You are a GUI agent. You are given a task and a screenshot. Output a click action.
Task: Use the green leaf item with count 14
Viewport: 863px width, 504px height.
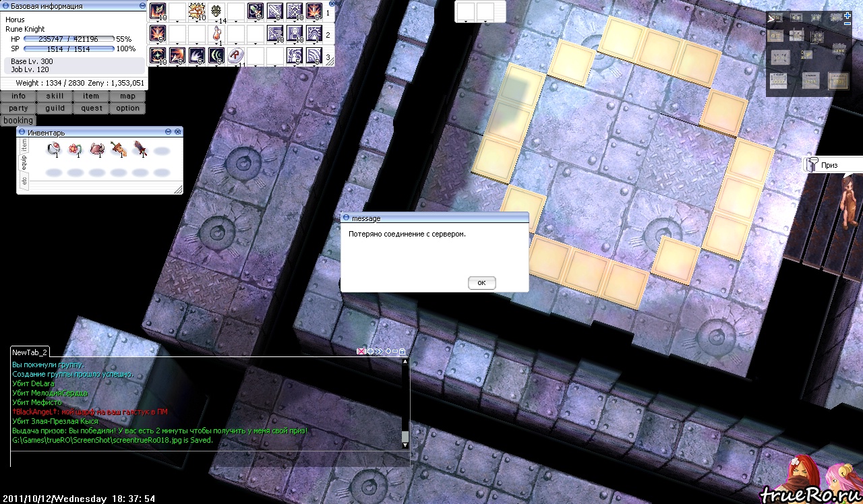click(x=216, y=11)
